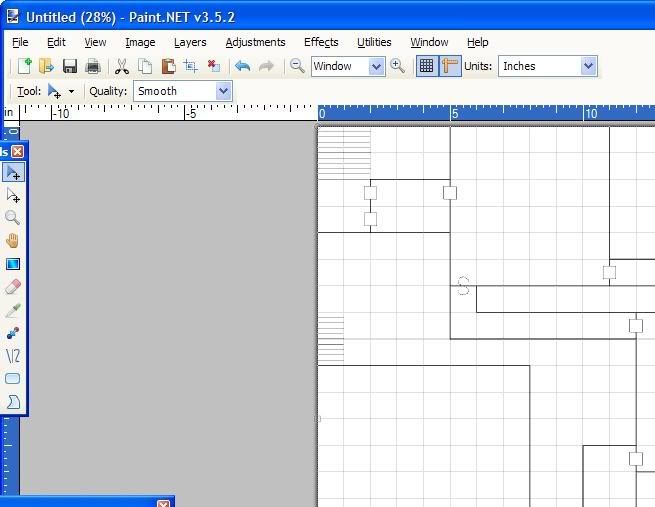Select the Pan hand tool
Viewport: 655px width, 507px height.
[13, 241]
